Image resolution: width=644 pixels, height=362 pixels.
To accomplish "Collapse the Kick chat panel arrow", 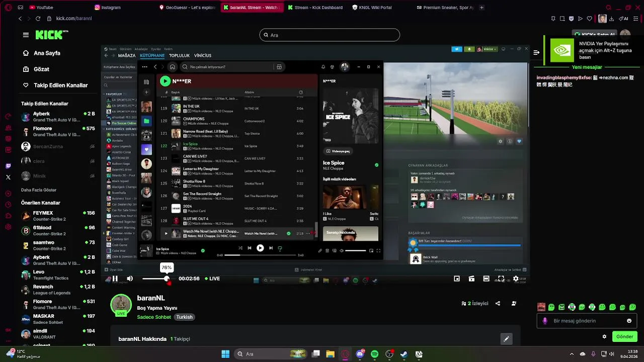I will coord(536,52).
